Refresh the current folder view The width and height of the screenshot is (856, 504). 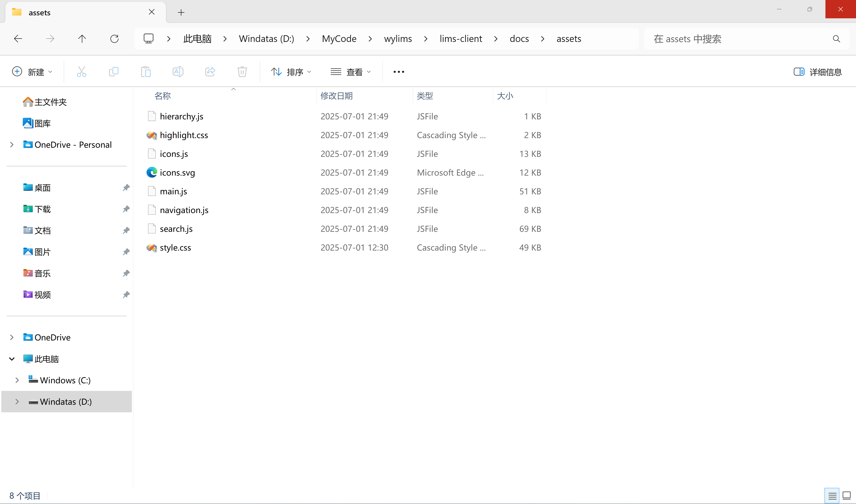[114, 38]
